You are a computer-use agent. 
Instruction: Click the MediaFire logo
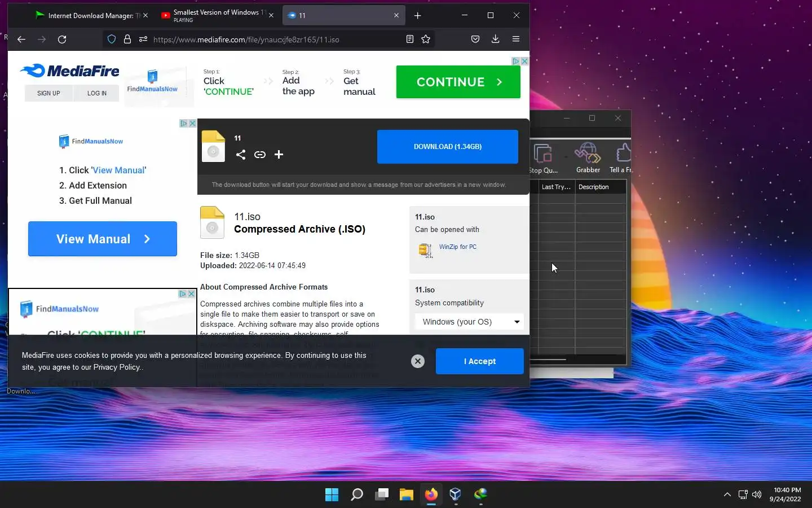coord(69,71)
